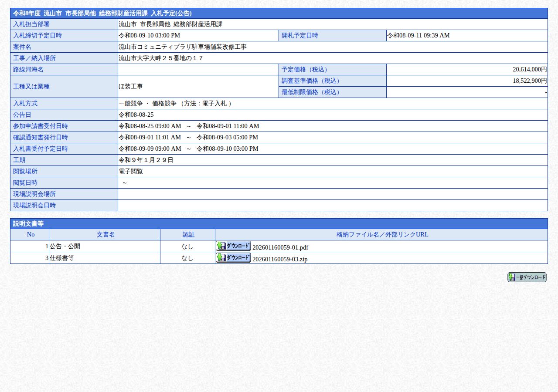The height and width of the screenshot is (392, 558).
Task: Click the 路線河海名 label
Action: (28, 70)
